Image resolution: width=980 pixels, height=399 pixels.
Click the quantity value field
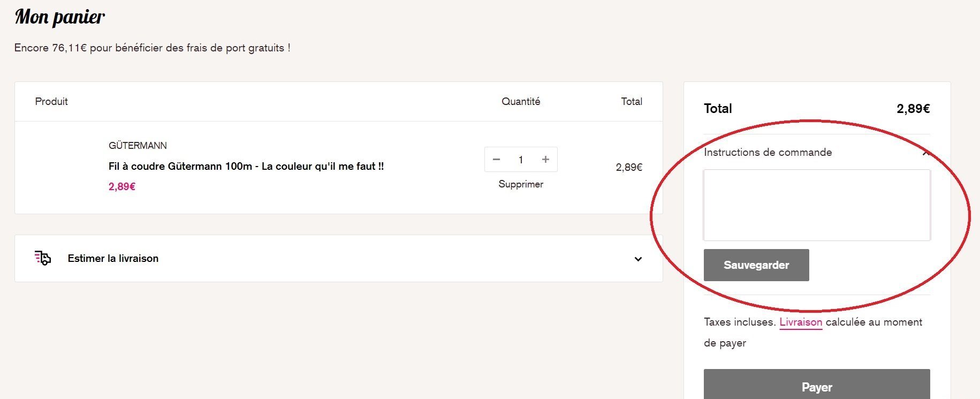520,160
